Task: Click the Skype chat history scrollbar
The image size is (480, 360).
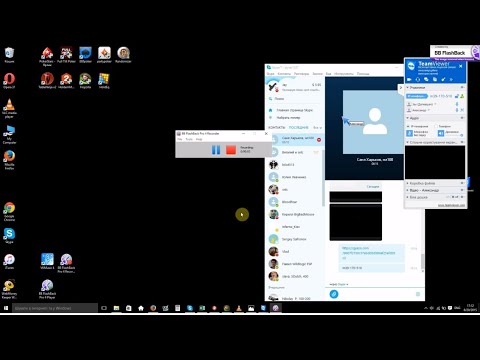Action: (423, 261)
